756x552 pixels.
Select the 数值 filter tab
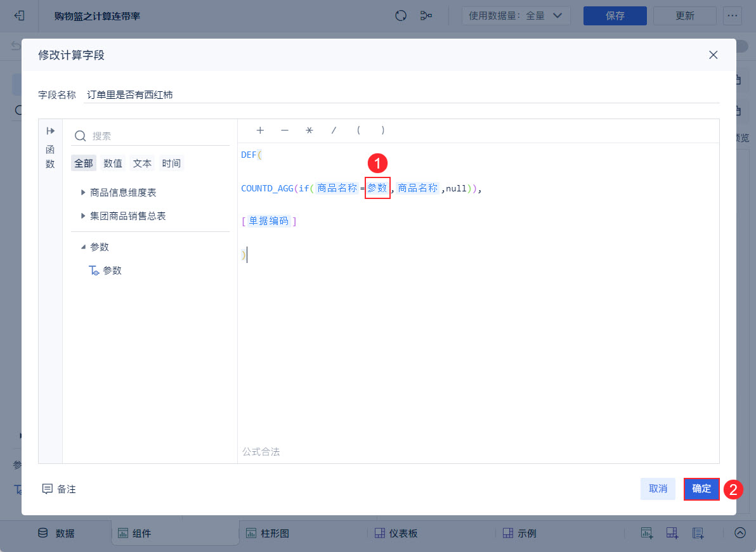tap(113, 164)
